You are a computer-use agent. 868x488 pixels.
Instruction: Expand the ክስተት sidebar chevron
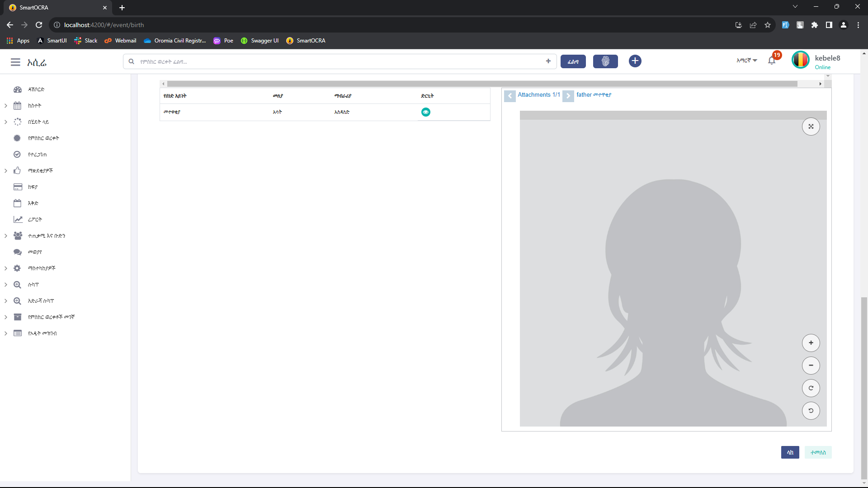[x=6, y=106]
